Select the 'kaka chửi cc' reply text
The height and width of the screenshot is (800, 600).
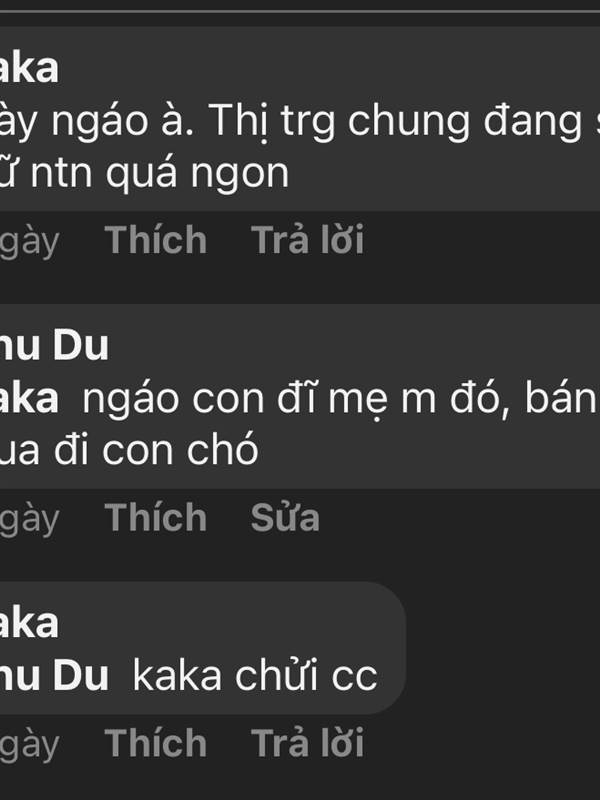pyautogui.click(x=255, y=677)
